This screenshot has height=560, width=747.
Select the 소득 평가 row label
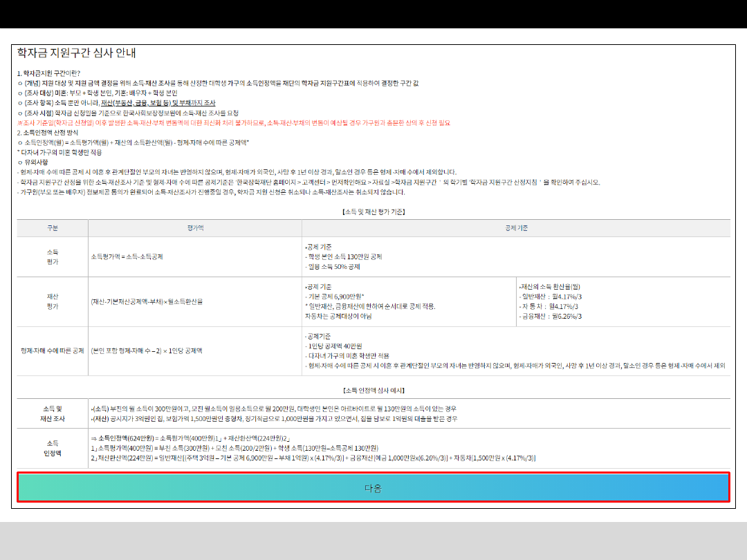53,257
